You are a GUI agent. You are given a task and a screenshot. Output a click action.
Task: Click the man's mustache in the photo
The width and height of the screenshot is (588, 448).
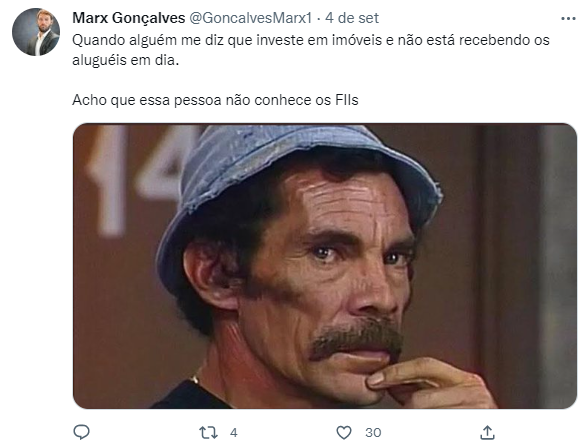pyautogui.click(x=356, y=337)
